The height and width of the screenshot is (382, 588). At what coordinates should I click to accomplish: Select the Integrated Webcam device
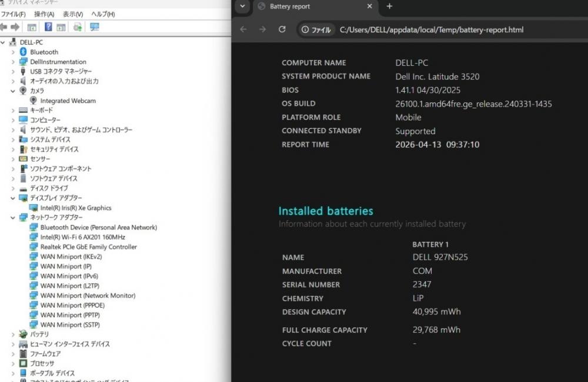pyautogui.click(x=68, y=101)
